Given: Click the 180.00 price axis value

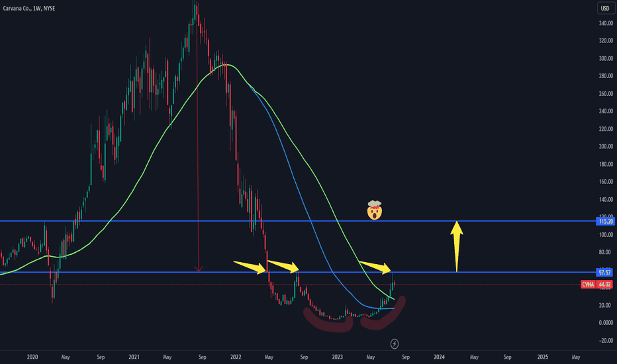Looking at the screenshot, I should coord(606,164).
